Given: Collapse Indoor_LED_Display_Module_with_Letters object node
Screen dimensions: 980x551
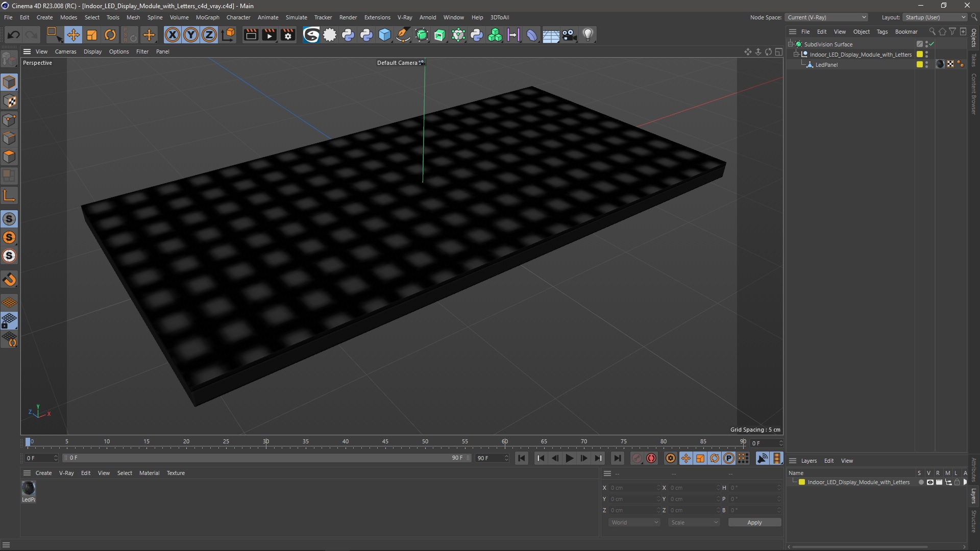Looking at the screenshot, I should 796,55.
